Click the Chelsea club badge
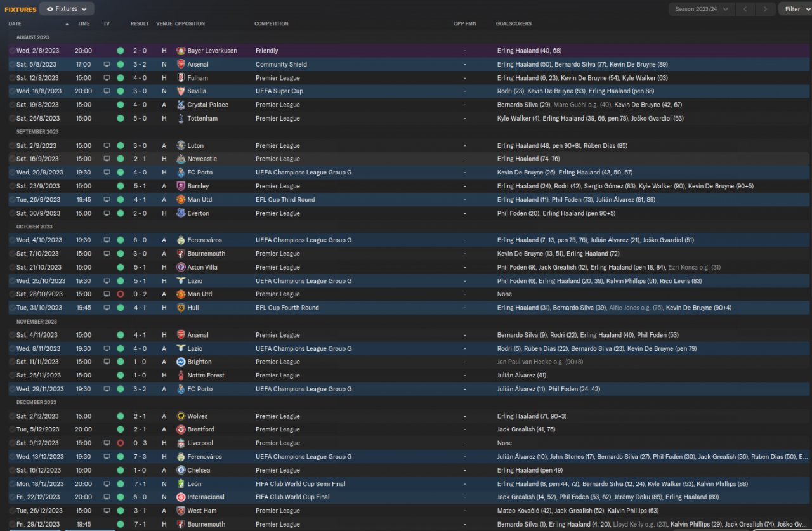 click(181, 471)
